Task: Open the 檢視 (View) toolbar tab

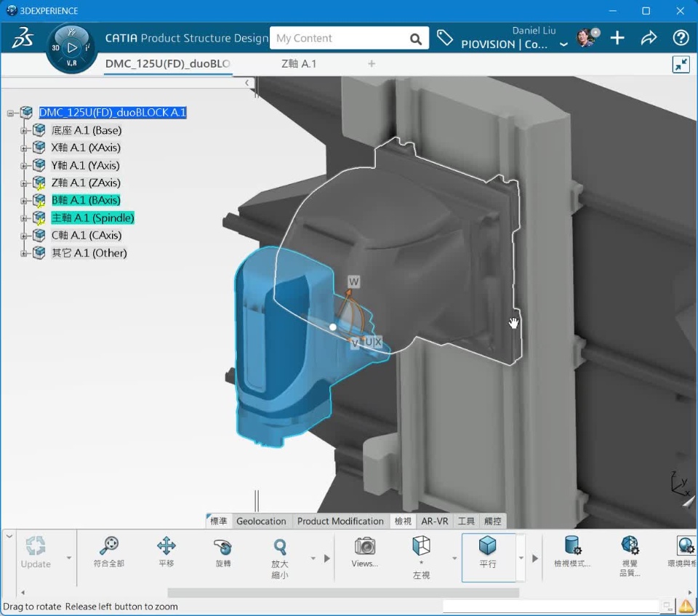Action: 403,521
